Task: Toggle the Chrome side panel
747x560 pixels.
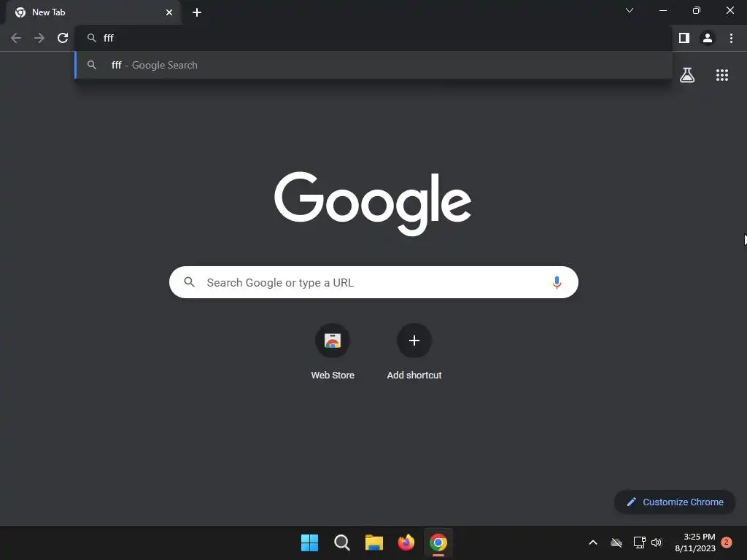Action: pyautogui.click(x=684, y=38)
